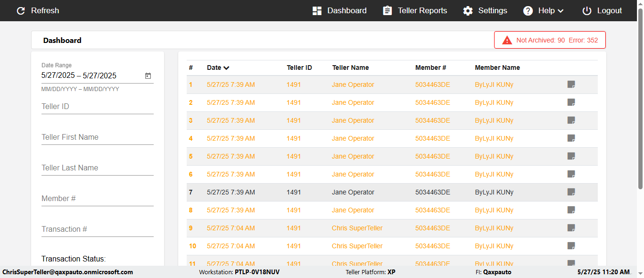Open the Dashboard grid icon in the top bar

[317, 10]
